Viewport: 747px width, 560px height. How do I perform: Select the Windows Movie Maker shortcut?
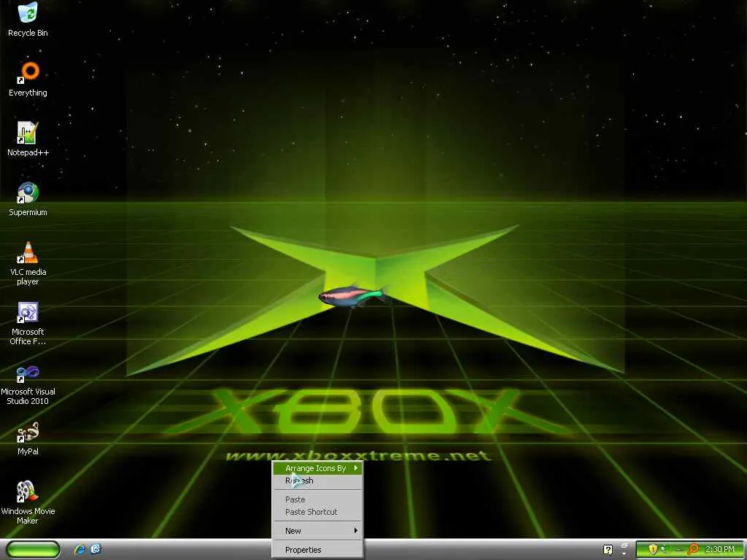[28, 502]
